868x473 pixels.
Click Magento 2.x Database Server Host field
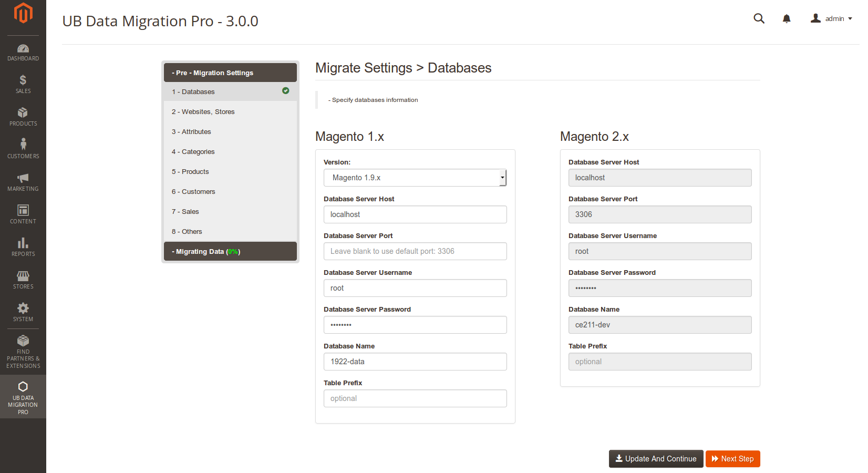pyautogui.click(x=660, y=178)
